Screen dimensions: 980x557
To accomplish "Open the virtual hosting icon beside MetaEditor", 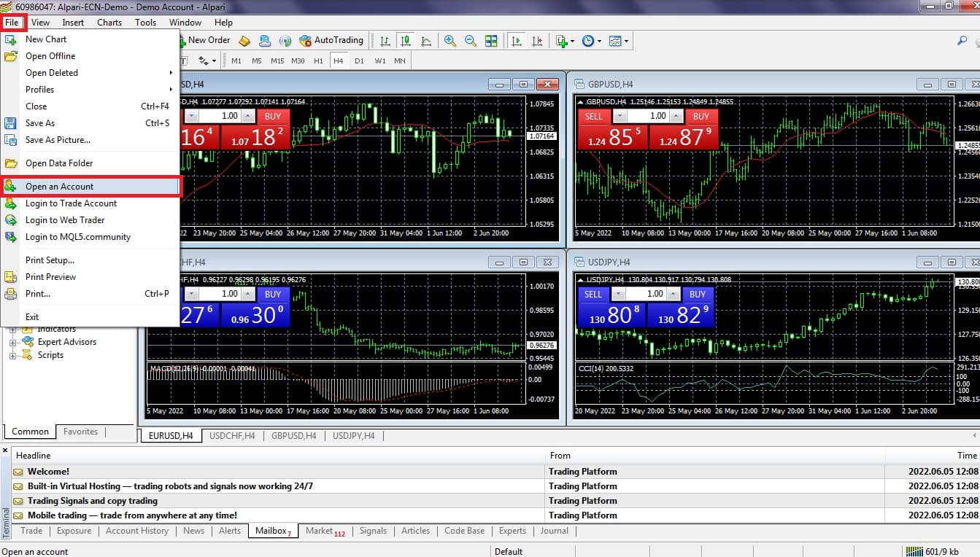I will (265, 41).
